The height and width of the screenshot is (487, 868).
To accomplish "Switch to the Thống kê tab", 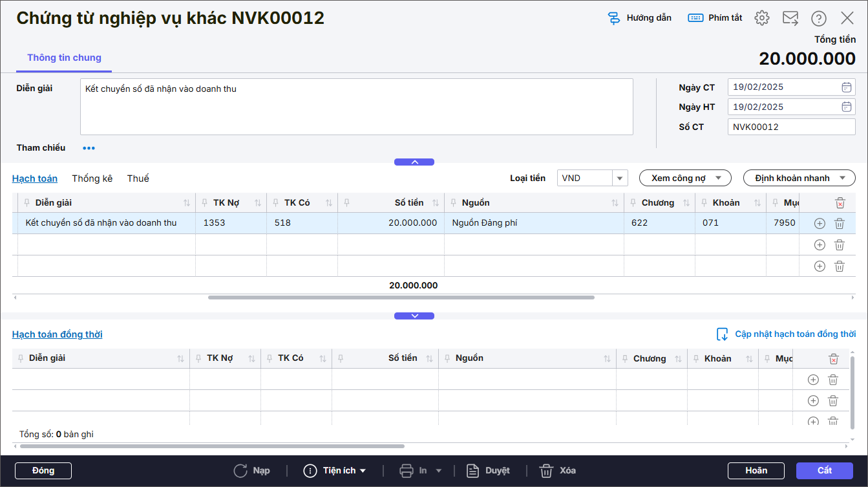I will (92, 179).
